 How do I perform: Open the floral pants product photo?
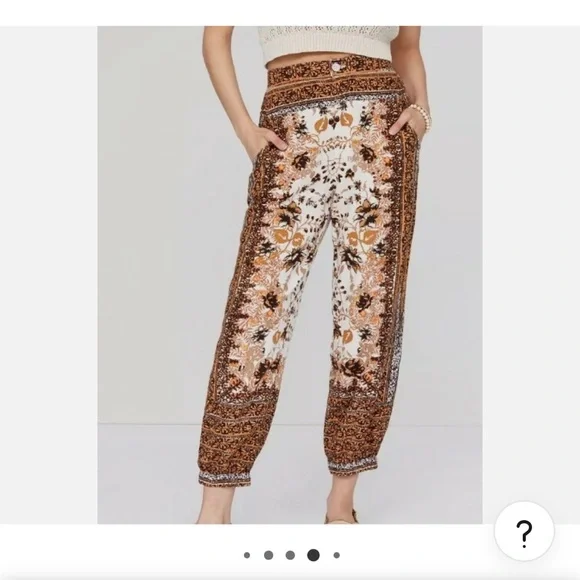(x=290, y=275)
